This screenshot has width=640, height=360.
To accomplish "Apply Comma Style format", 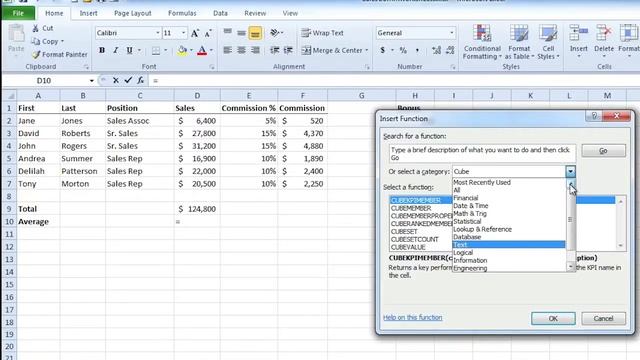I will [417, 50].
